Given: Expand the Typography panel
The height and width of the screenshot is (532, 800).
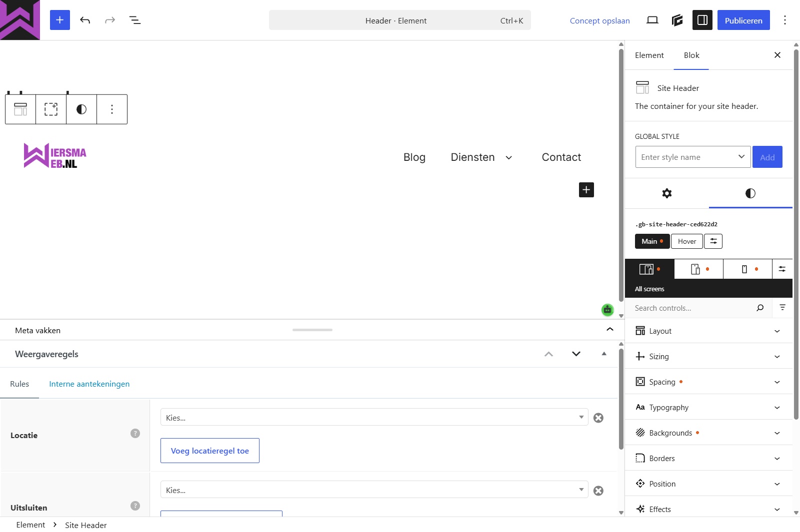Looking at the screenshot, I should [x=708, y=407].
